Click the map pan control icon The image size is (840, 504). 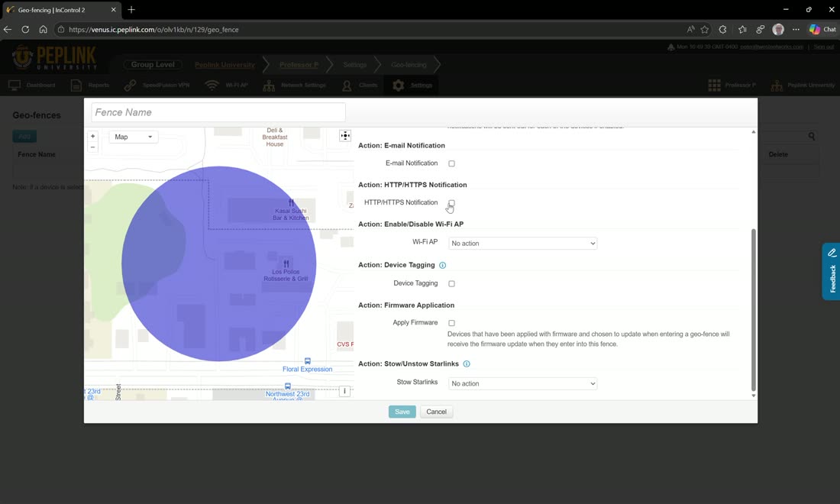tap(345, 136)
